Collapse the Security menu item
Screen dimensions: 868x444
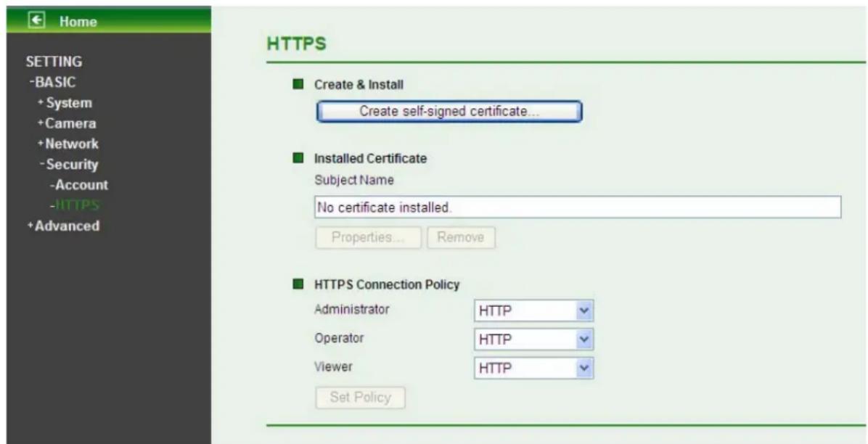coord(69,165)
